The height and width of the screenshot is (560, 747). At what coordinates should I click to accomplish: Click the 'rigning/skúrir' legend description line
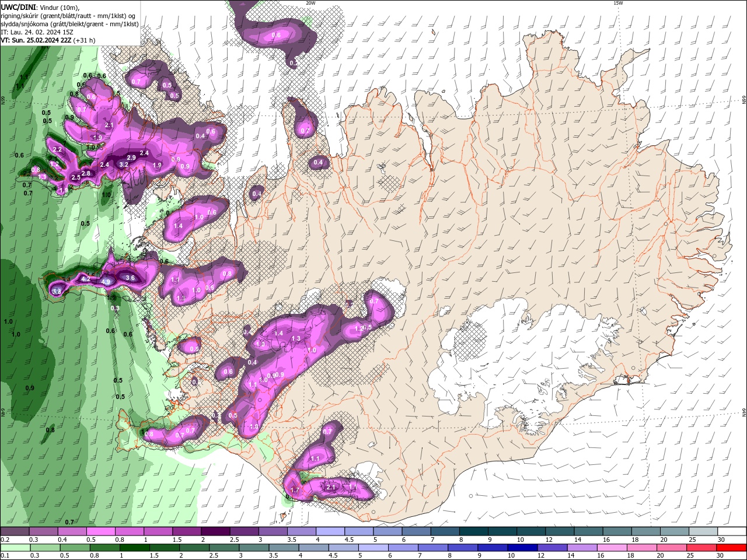pos(69,15)
